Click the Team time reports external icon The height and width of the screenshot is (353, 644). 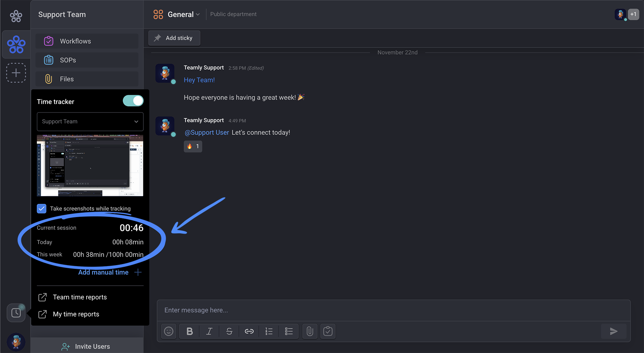[42, 297]
